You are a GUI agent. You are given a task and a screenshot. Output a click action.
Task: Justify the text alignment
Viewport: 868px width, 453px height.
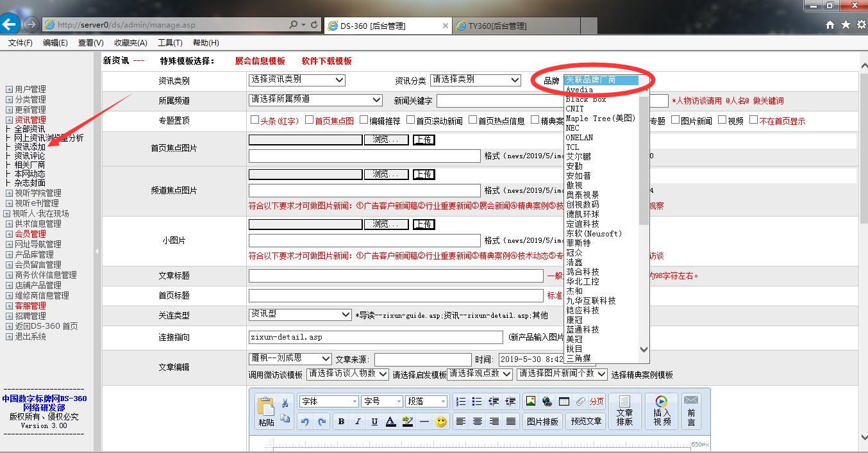click(510, 422)
